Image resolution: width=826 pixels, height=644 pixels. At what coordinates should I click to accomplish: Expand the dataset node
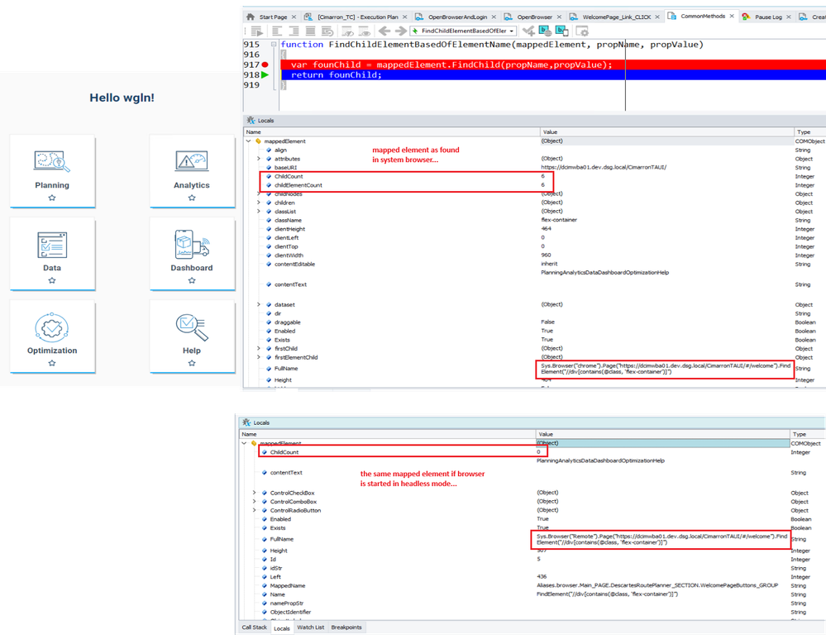(x=259, y=304)
